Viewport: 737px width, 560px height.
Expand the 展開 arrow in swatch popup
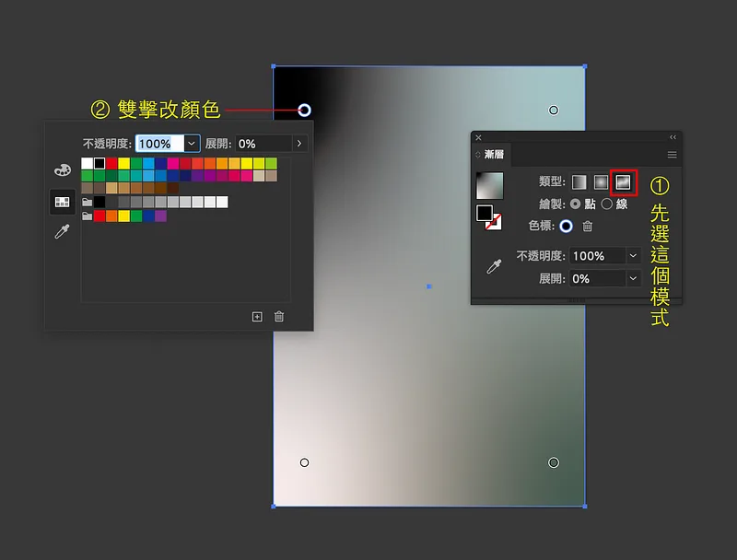(x=299, y=144)
